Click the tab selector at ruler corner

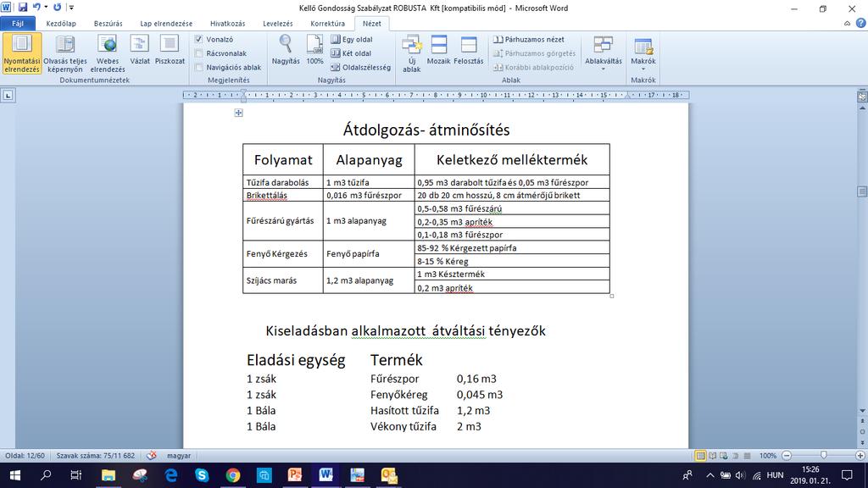[x=8, y=95]
